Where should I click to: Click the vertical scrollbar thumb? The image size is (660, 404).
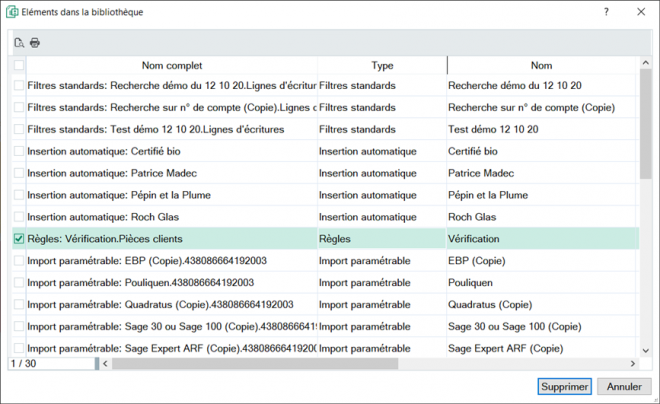pos(645,124)
